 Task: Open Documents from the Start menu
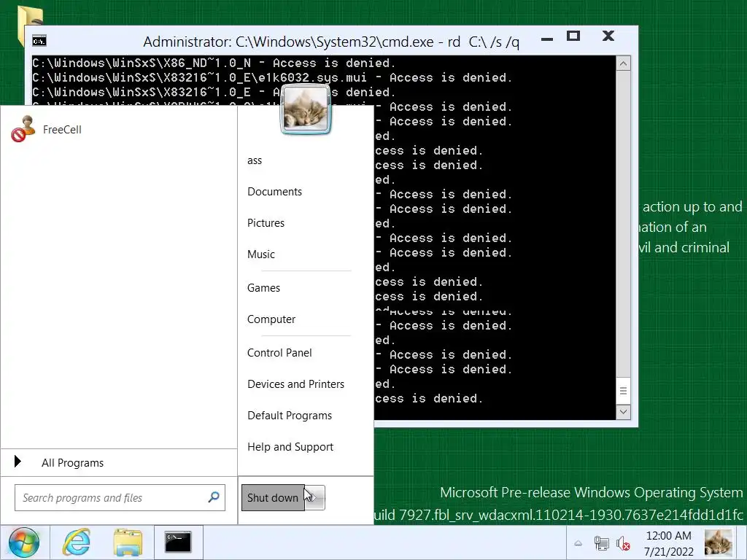click(x=274, y=192)
